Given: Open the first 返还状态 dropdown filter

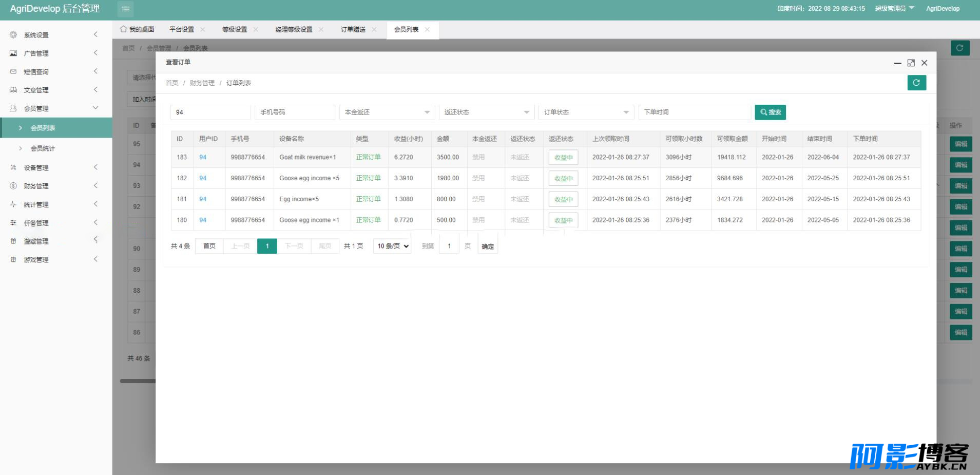Looking at the screenshot, I should (x=487, y=112).
